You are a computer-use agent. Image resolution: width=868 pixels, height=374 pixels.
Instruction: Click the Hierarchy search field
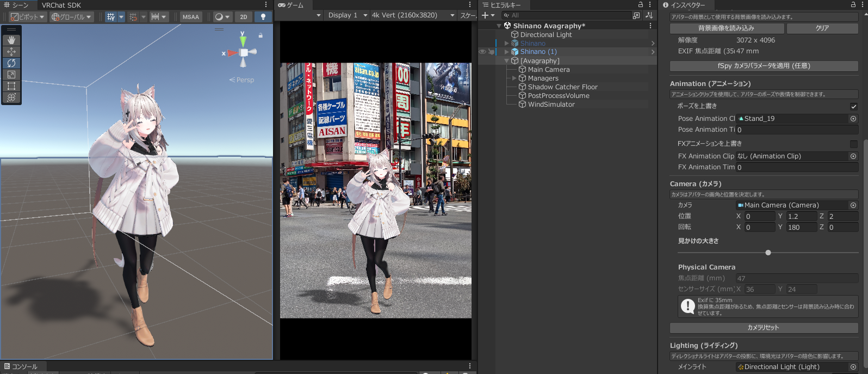coord(566,15)
